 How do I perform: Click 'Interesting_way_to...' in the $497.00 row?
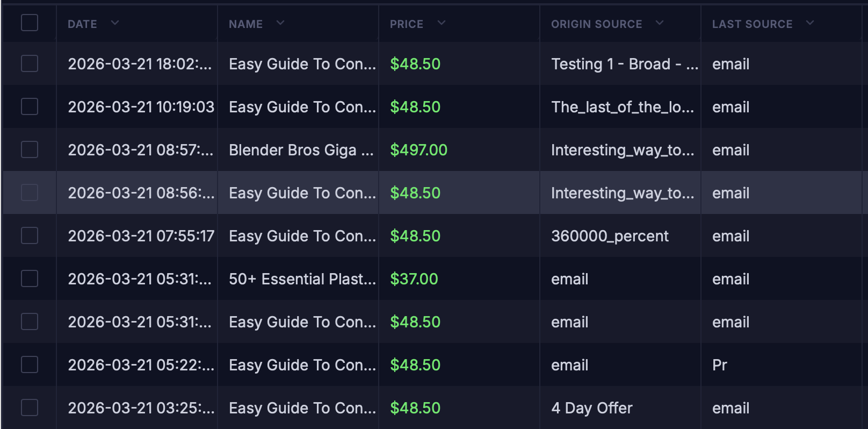coord(623,150)
